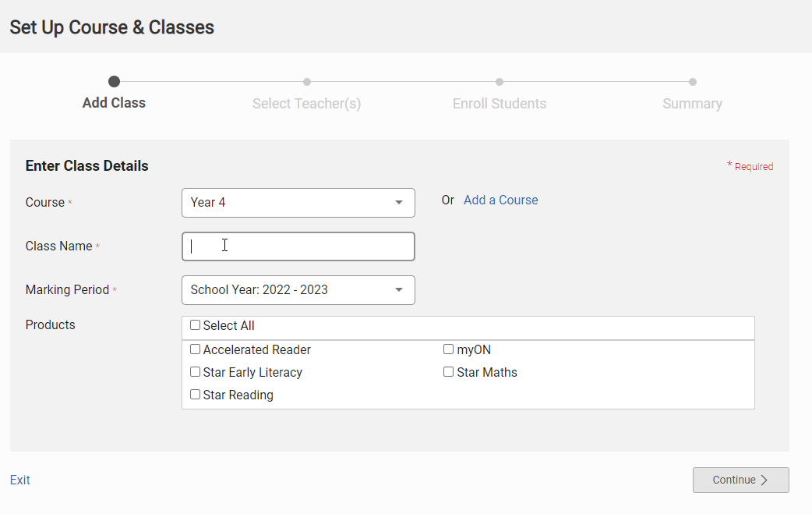Click the Add Class step circle marker
The height and width of the screenshot is (514, 812).
pos(114,81)
